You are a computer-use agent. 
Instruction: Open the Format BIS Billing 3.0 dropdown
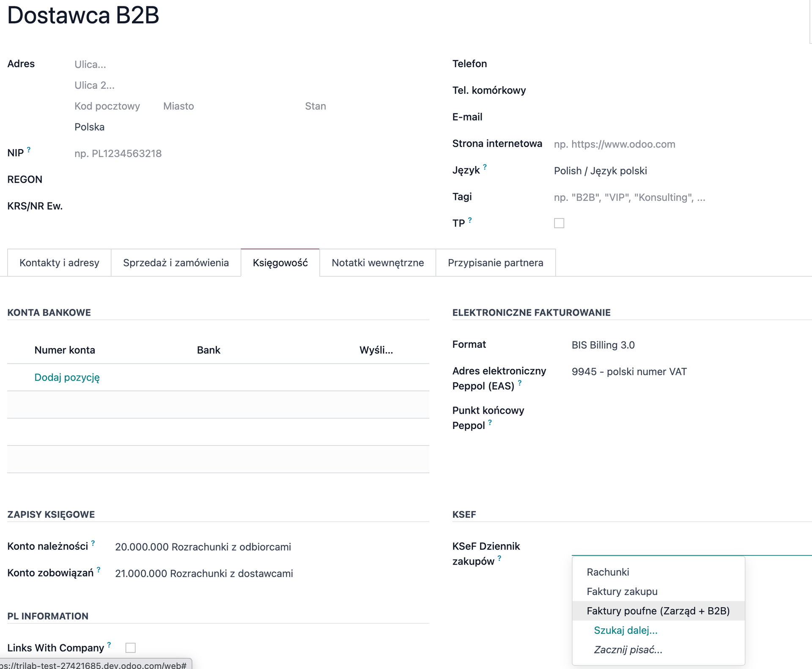677,345
